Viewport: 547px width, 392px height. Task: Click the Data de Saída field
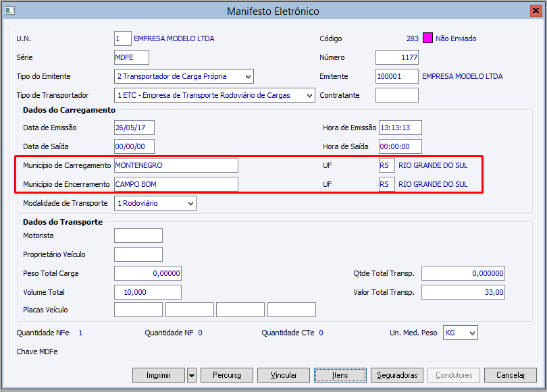tap(134, 146)
